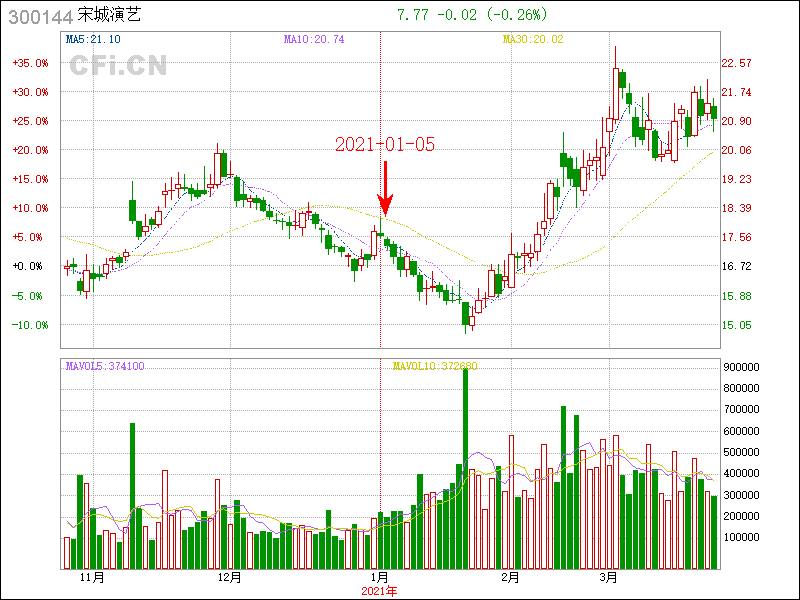Viewport: 800px width, 600px height.
Task: Click the MAVOL10:372680 volume label
Action: click(435, 366)
